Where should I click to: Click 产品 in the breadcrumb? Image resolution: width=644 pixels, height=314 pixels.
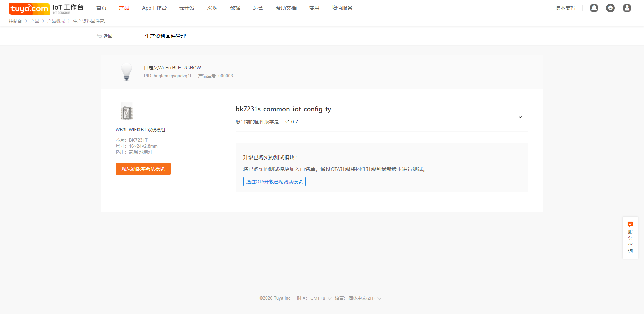pos(35,21)
